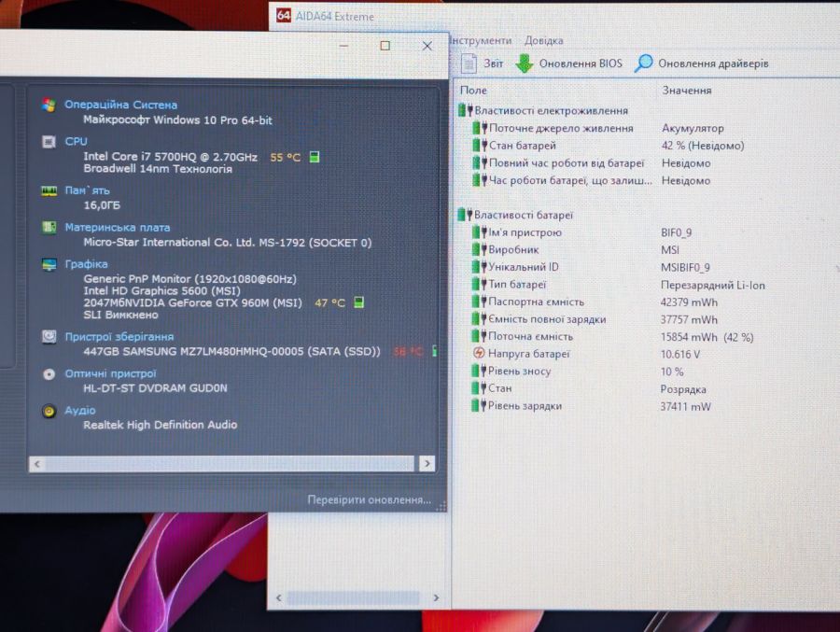Image resolution: width=840 pixels, height=632 pixels.
Task: Click the system summary scrollbar left arrow
Action: [37, 464]
